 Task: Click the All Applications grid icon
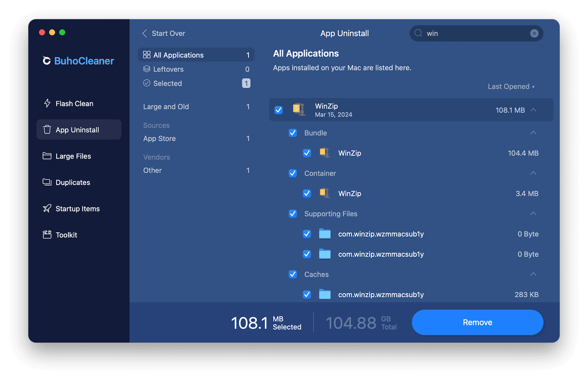point(147,55)
